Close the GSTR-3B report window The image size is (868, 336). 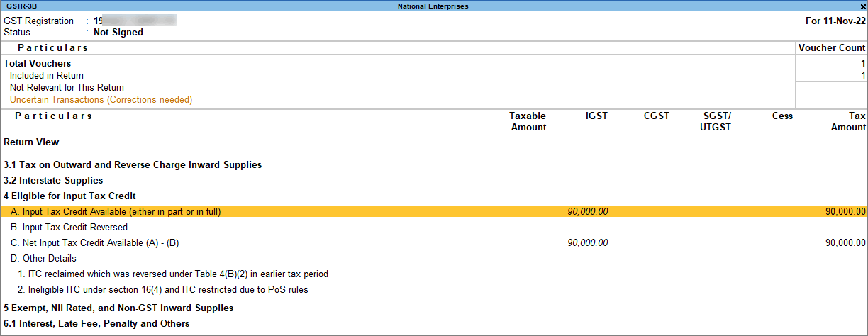(x=862, y=6)
